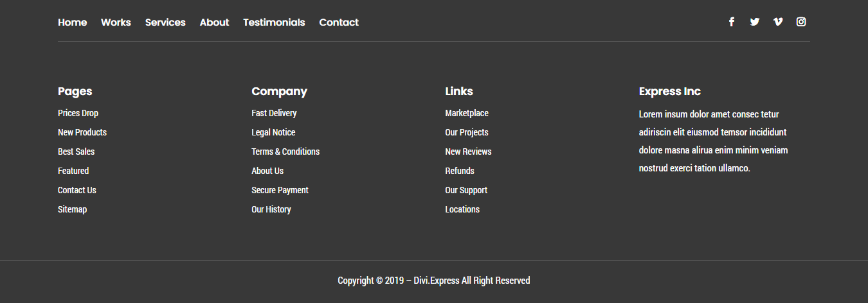Go to the Refunds link
Viewport: 868px width, 303px height.
pos(460,171)
